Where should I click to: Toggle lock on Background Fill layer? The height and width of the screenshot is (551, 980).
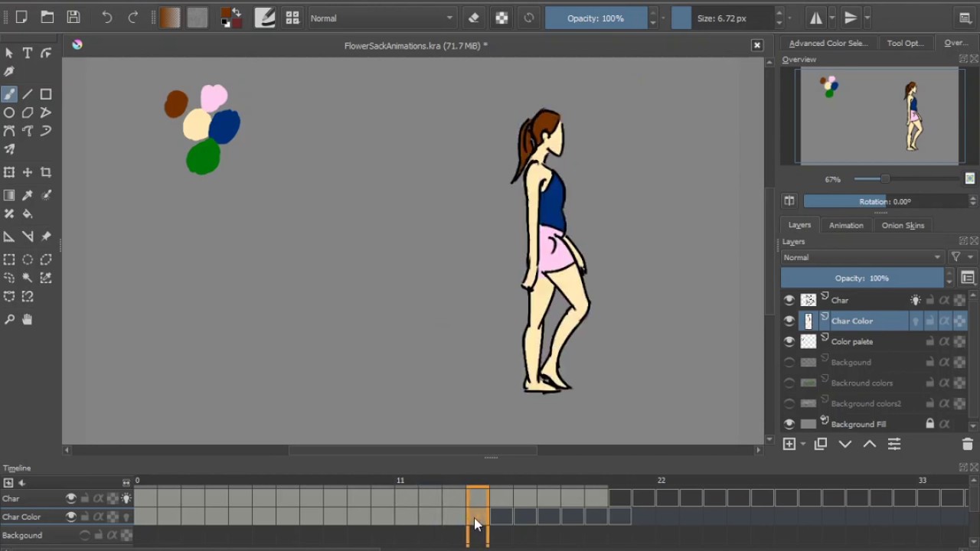coord(929,424)
